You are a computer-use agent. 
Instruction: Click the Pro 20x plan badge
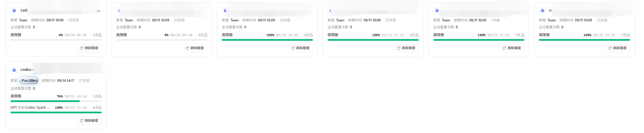29,81
